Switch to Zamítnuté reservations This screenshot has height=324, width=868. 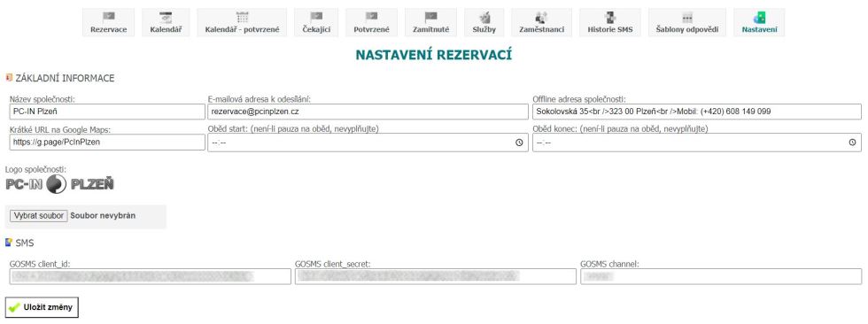pos(430,23)
